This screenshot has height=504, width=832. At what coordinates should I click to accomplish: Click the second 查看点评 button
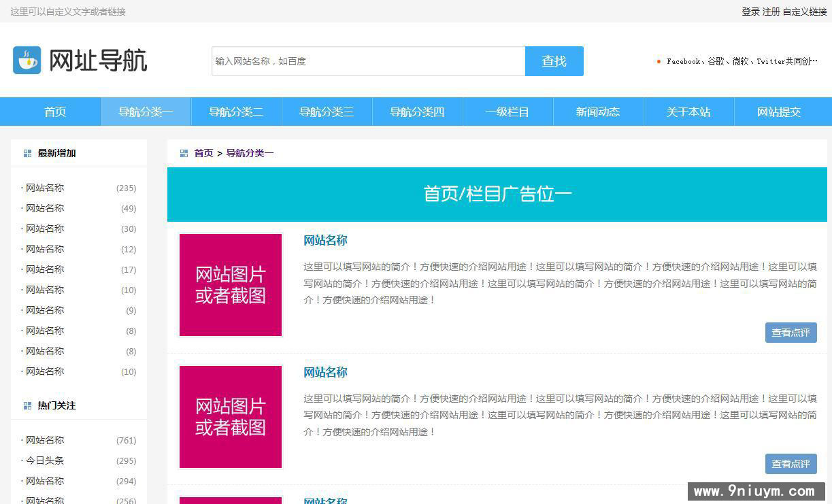(791, 464)
